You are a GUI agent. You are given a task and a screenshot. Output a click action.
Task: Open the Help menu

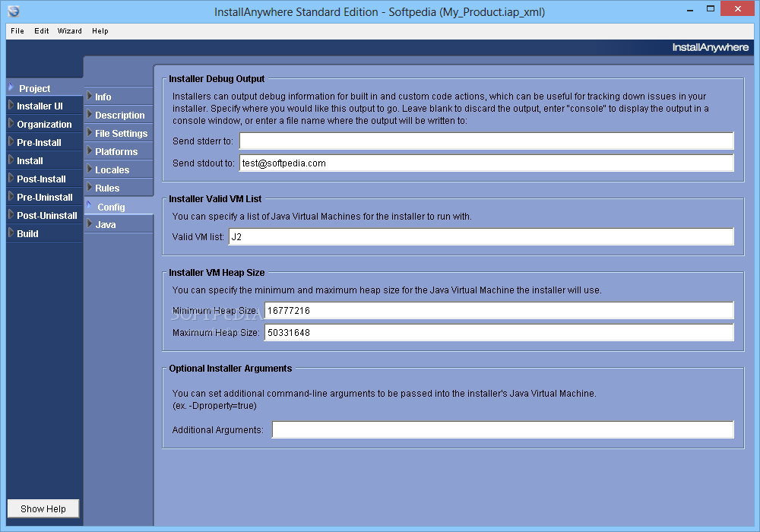100,31
